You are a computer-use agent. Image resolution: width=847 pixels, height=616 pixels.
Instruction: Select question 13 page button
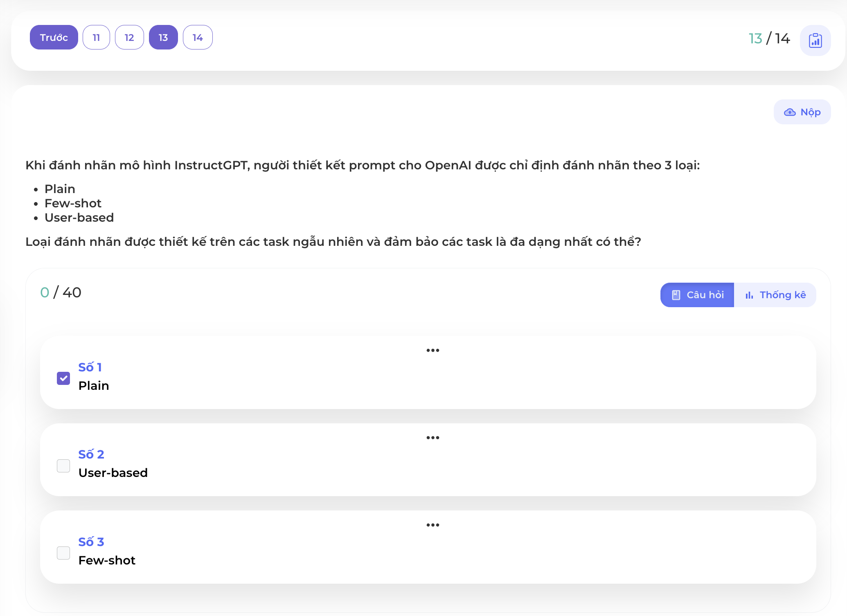163,37
